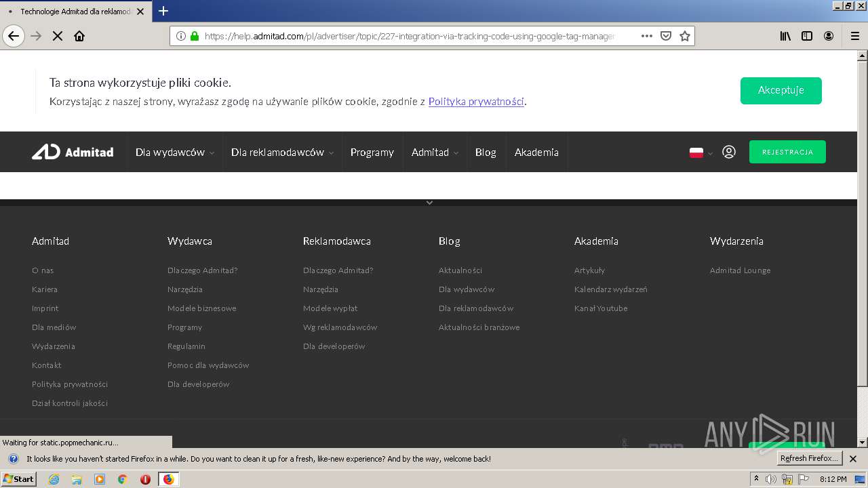Open Modele biznesowe footer link

[x=202, y=308]
